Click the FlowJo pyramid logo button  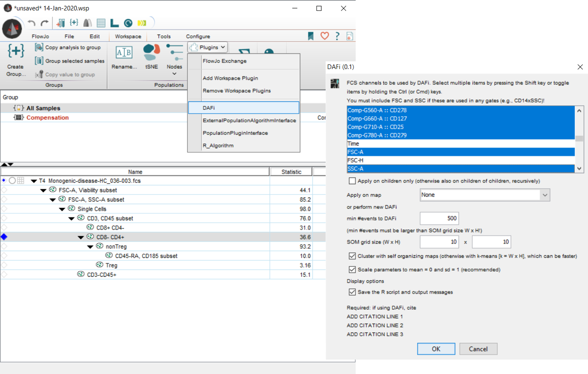click(x=12, y=29)
